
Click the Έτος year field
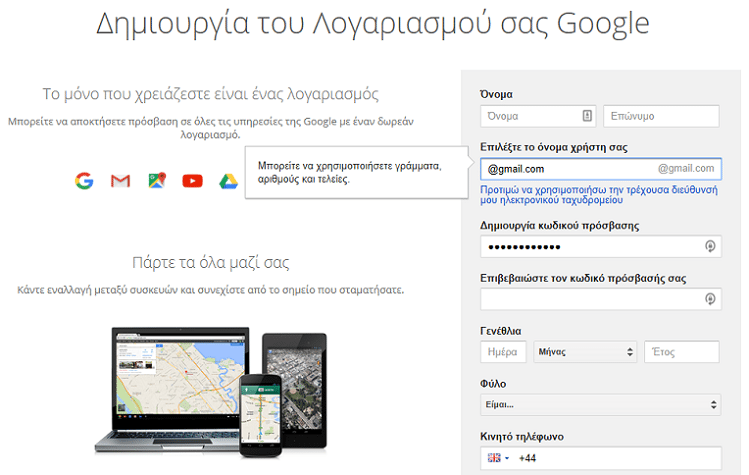click(x=682, y=352)
